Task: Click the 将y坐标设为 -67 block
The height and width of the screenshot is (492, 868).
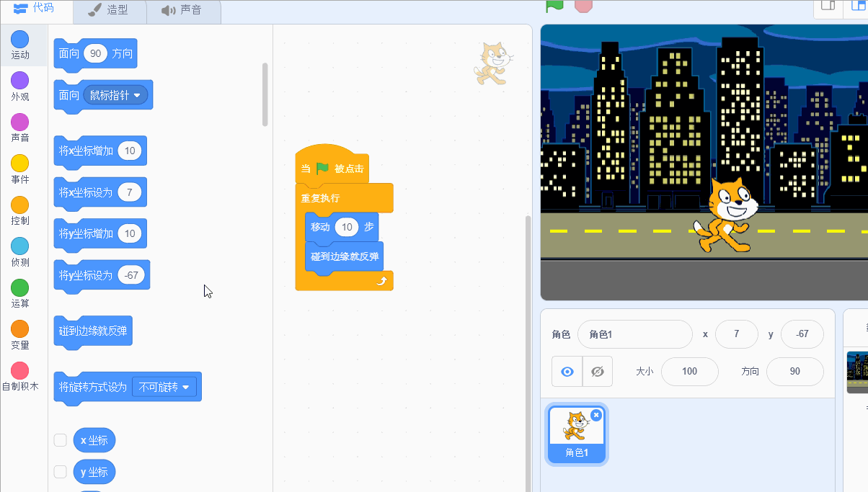Action: tap(102, 275)
